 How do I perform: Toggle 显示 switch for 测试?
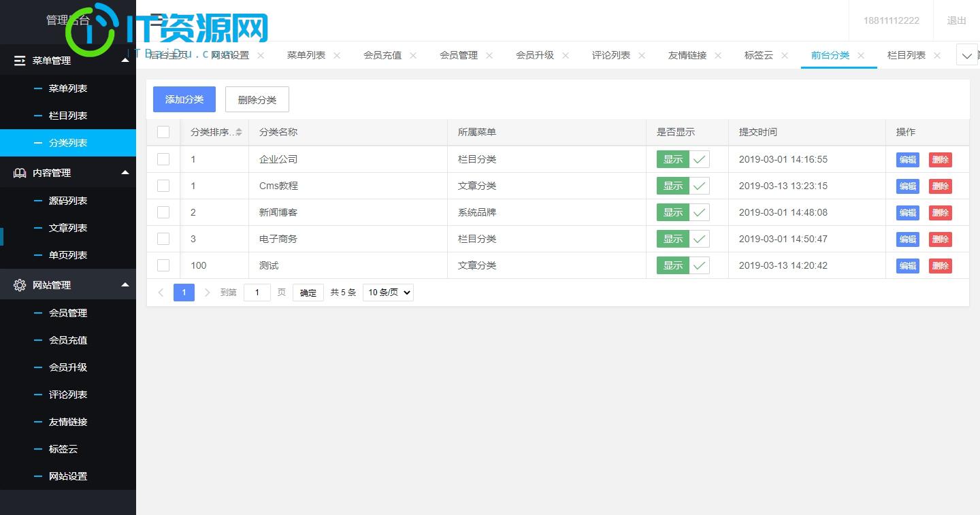click(x=683, y=265)
